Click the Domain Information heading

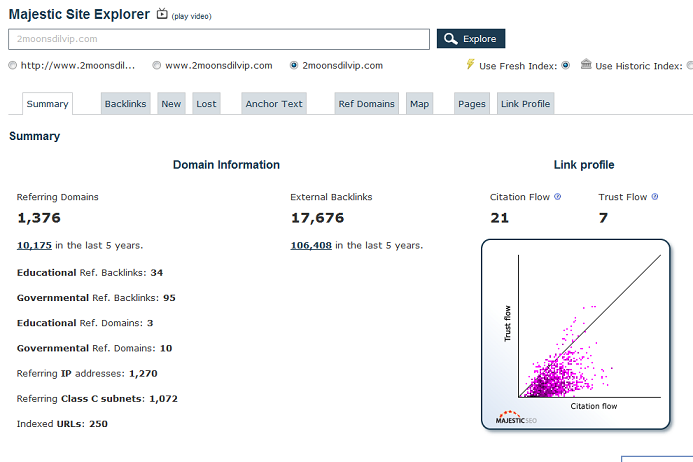[x=226, y=165]
